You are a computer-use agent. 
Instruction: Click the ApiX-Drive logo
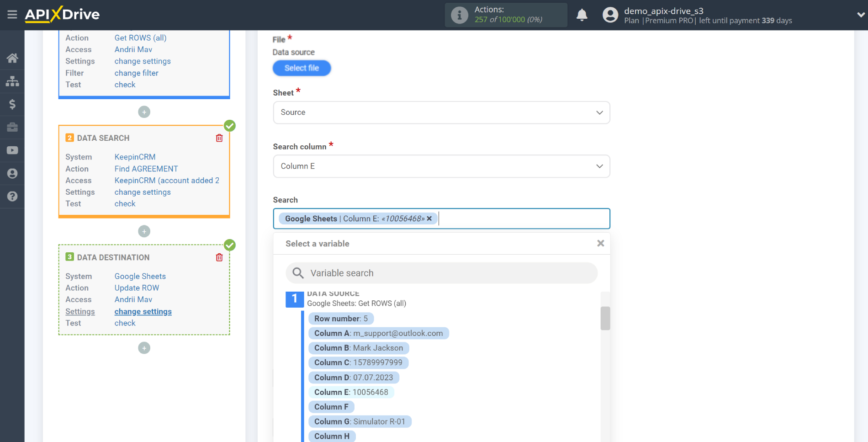coord(62,15)
